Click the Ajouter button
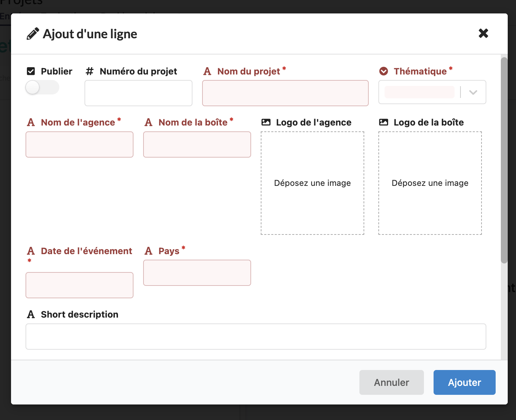 click(x=464, y=382)
